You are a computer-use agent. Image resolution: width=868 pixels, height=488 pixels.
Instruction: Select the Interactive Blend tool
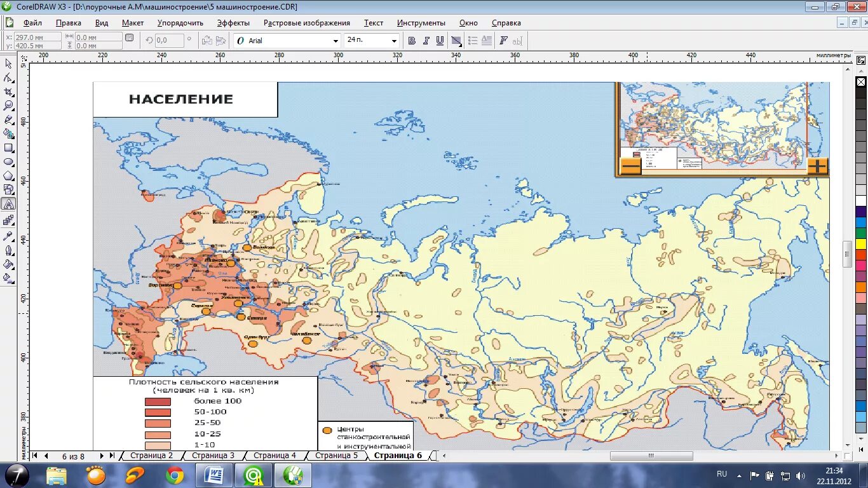[x=9, y=220]
